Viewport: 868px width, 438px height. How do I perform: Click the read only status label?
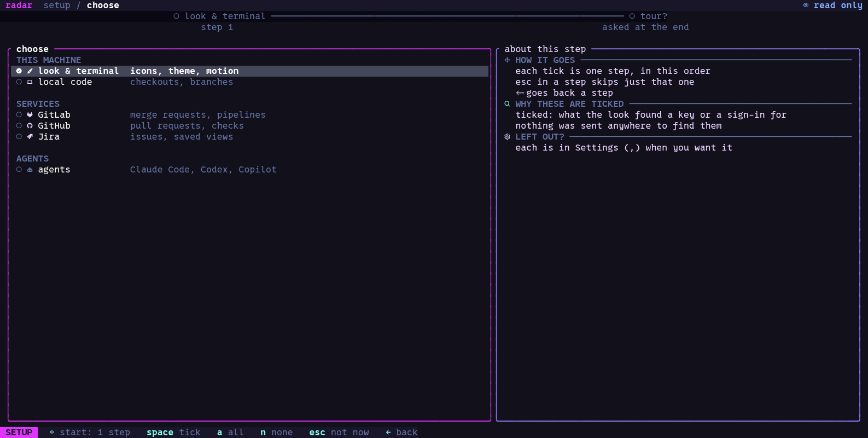[838, 5]
